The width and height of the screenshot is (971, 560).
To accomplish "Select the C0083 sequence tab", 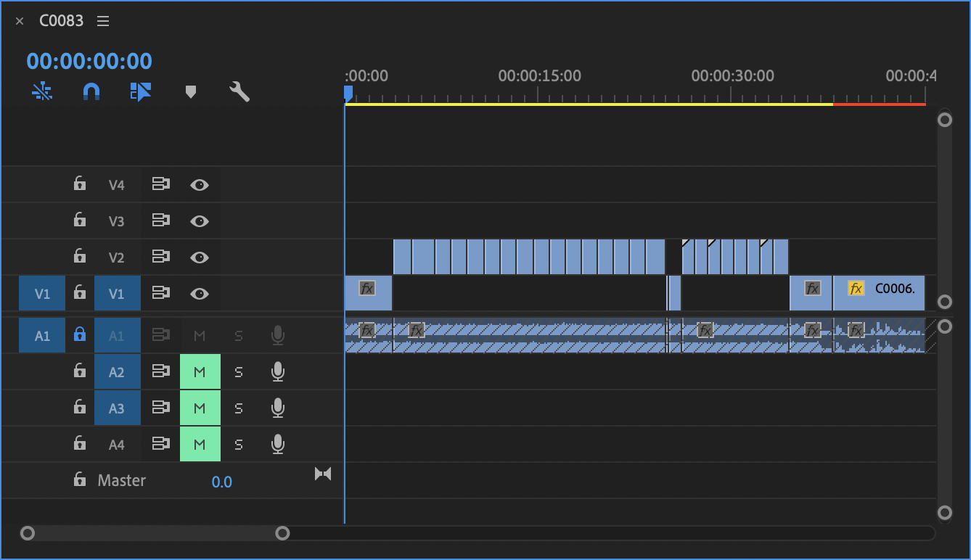I will tap(61, 21).
